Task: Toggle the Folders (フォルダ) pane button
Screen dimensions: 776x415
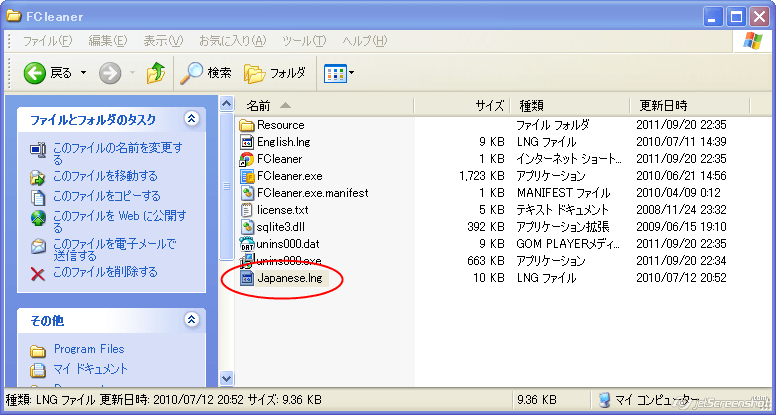Action: (x=275, y=73)
